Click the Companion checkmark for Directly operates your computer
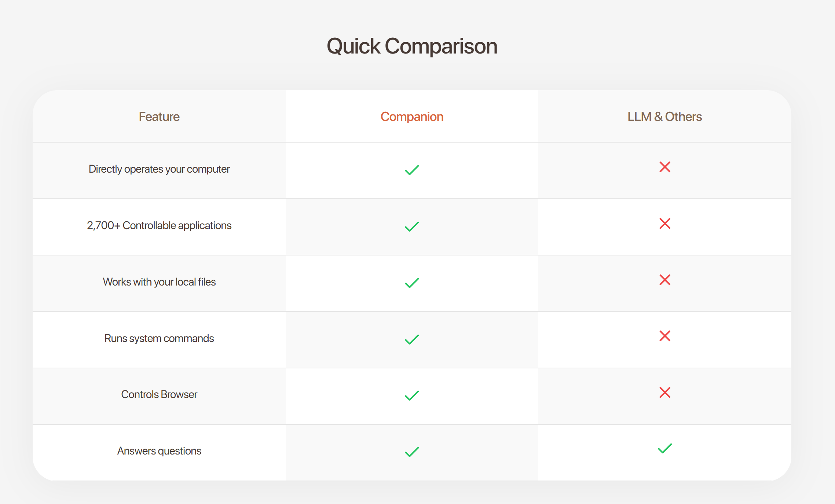Image resolution: width=835 pixels, height=504 pixels. click(412, 170)
